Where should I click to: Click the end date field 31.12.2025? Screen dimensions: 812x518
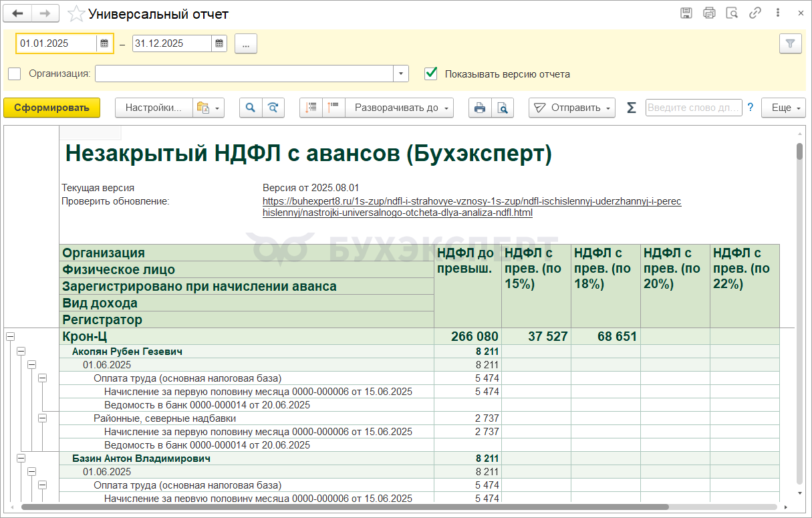[172, 43]
